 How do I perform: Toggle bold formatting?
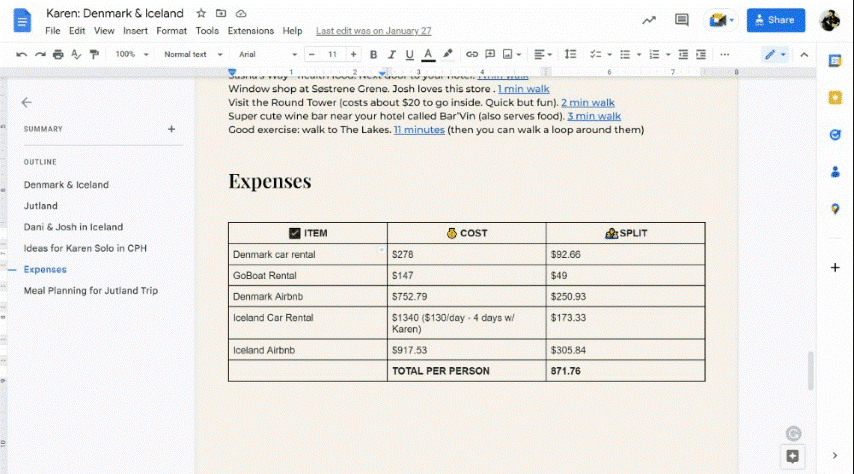[374, 54]
